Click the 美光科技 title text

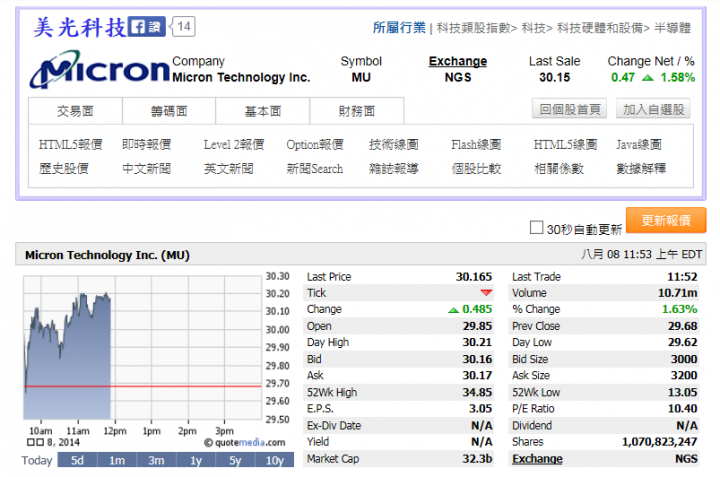pyautogui.click(x=80, y=28)
